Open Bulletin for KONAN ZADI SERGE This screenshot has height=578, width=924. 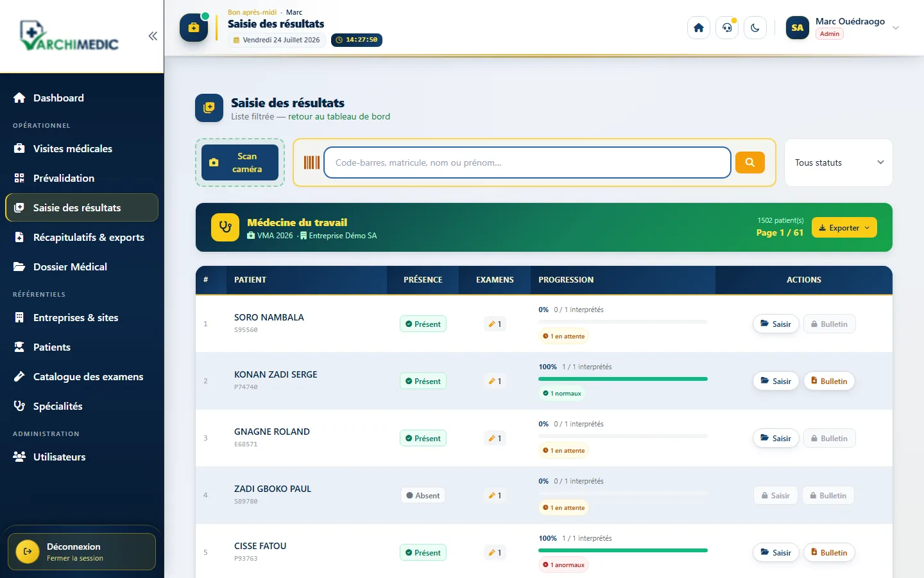829,381
